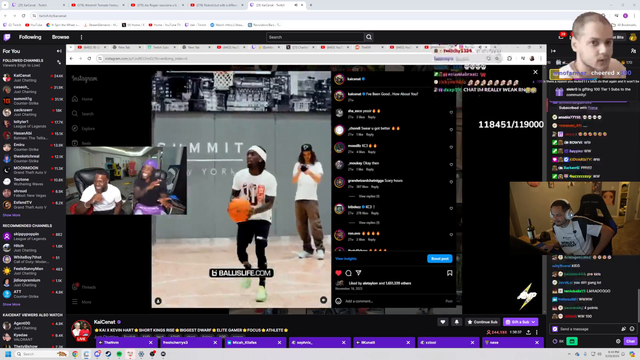Collapse the Twitch chat panel
The height and width of the screenshot is (360, 640).
(553, 51)
